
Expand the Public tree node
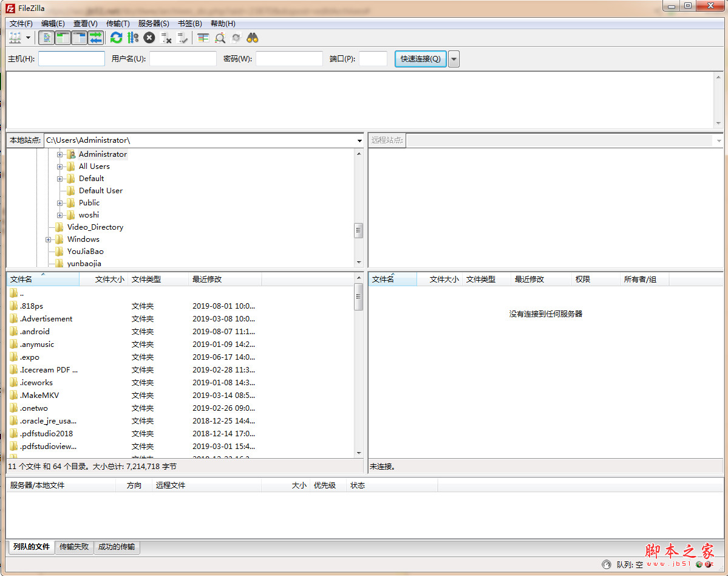[x=60, y=204]
